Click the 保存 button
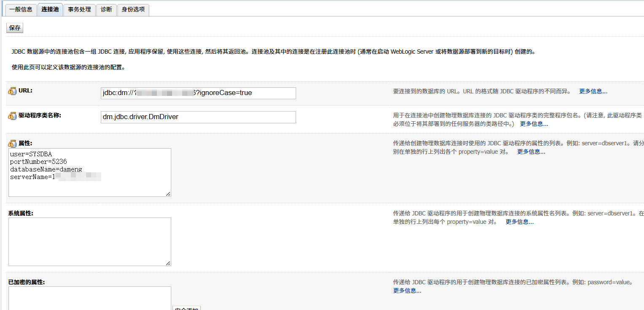Screen dimensions: 644x310 coord(14,27)
